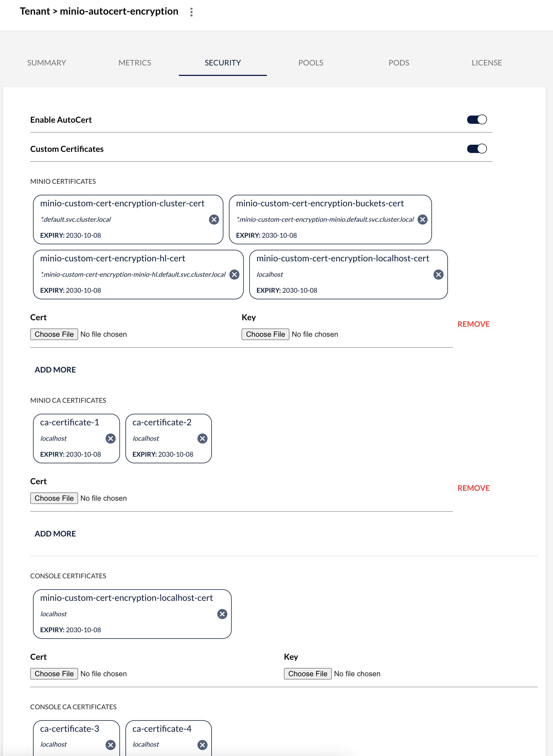Remove the MinIO localhost-cert certificate

click(438, 275)
